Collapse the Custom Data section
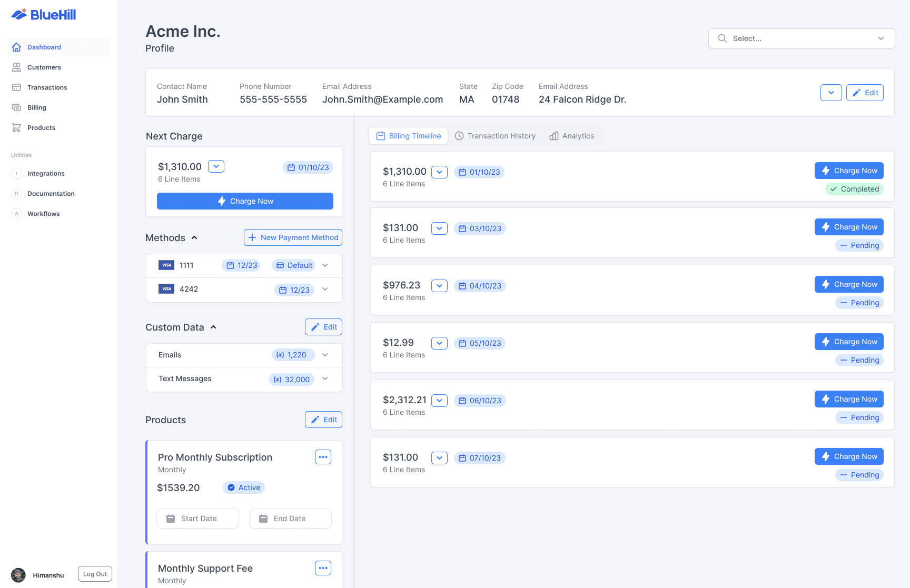 pos(213,327)
